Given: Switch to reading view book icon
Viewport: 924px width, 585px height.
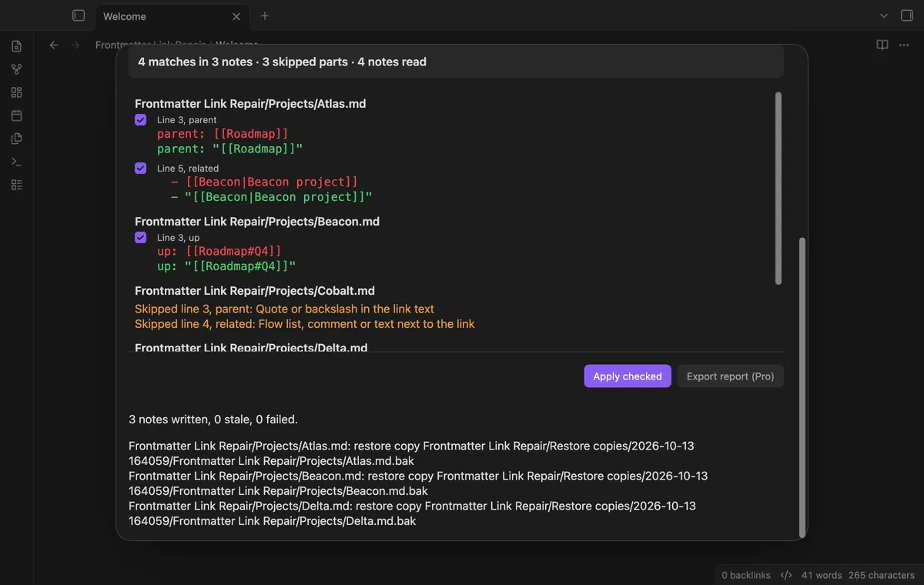Looking at the screenshot, I should click(882, 45).
